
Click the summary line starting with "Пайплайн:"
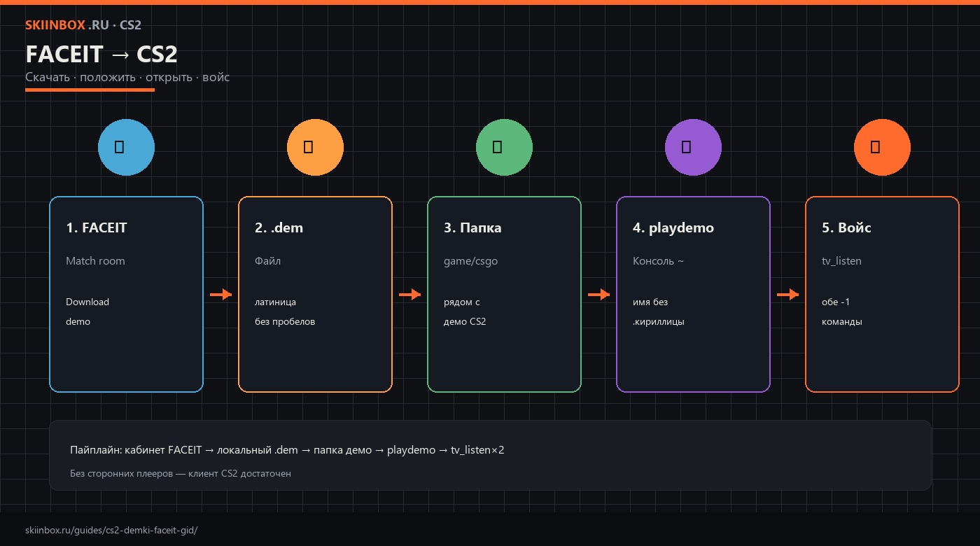tap(287, 449)
